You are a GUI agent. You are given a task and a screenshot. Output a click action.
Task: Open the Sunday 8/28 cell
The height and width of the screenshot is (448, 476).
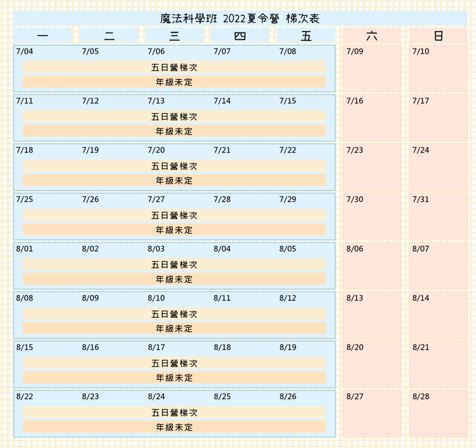pyautogui.click(x=438, y=414)
